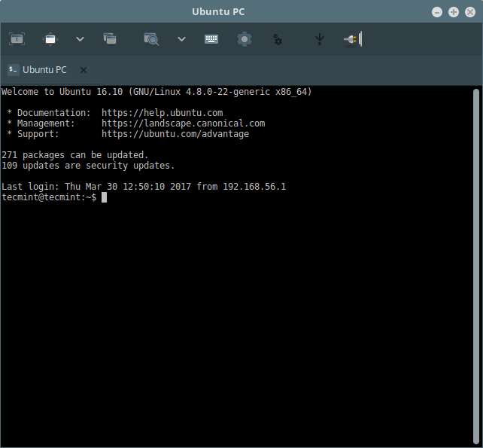Click the disconnect plug icon
The height and width of the screenshot is (448, 483).
[352, 39]
